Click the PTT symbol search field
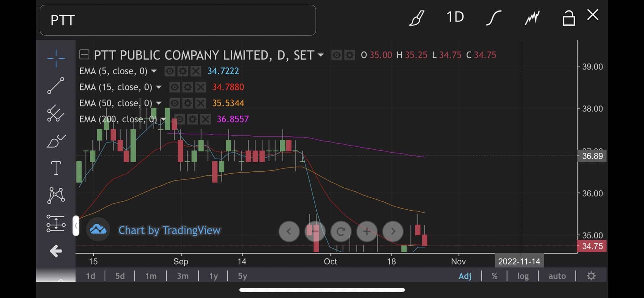 [x=178, y=20]
